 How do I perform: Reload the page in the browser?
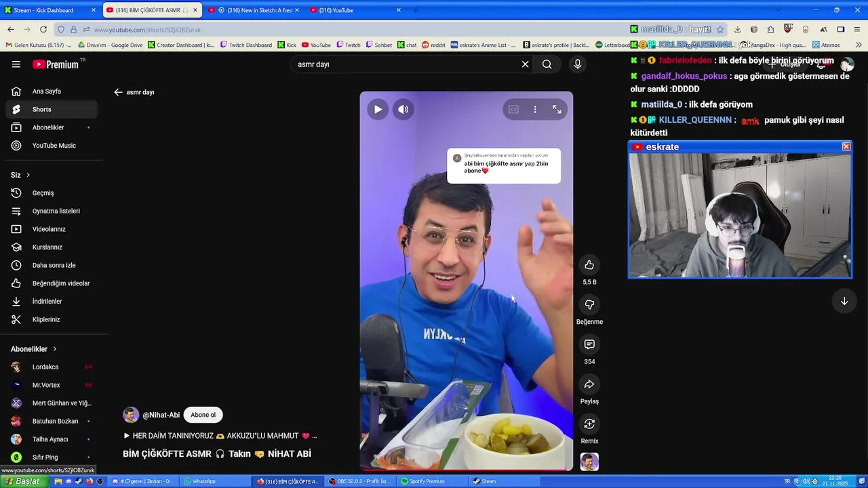(x=43, y=30)
